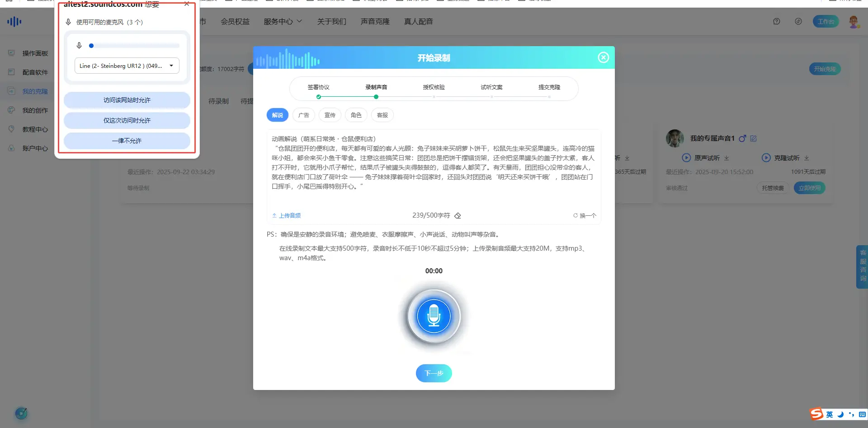Select the 角色 script category
Viewport: 868px width, 428px height.
[356, 115]
